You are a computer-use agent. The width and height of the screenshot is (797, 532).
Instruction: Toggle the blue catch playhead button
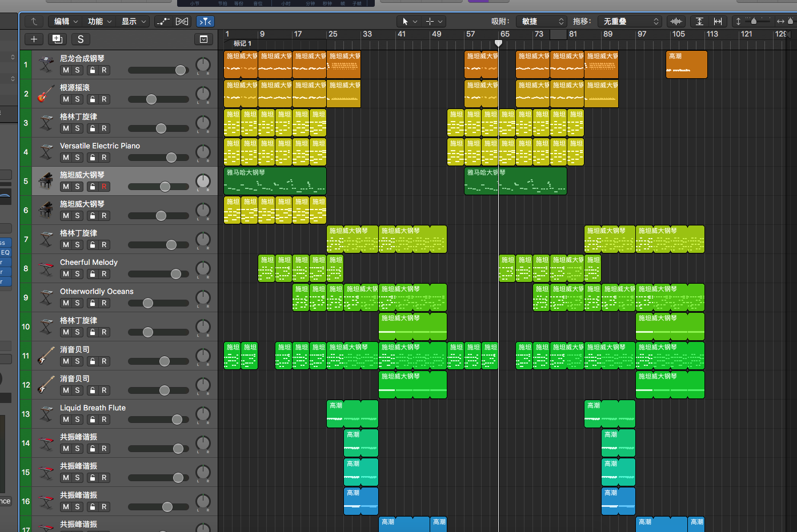(x=205, y=21)
